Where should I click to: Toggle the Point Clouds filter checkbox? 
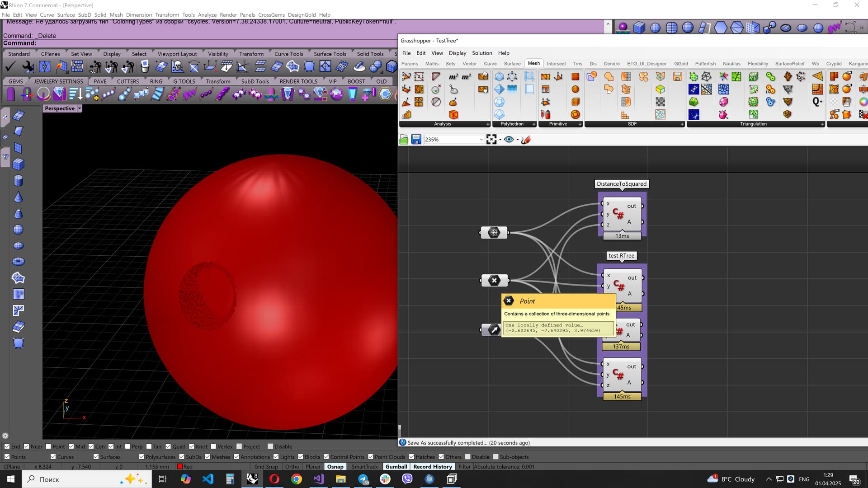pos(371,457)
